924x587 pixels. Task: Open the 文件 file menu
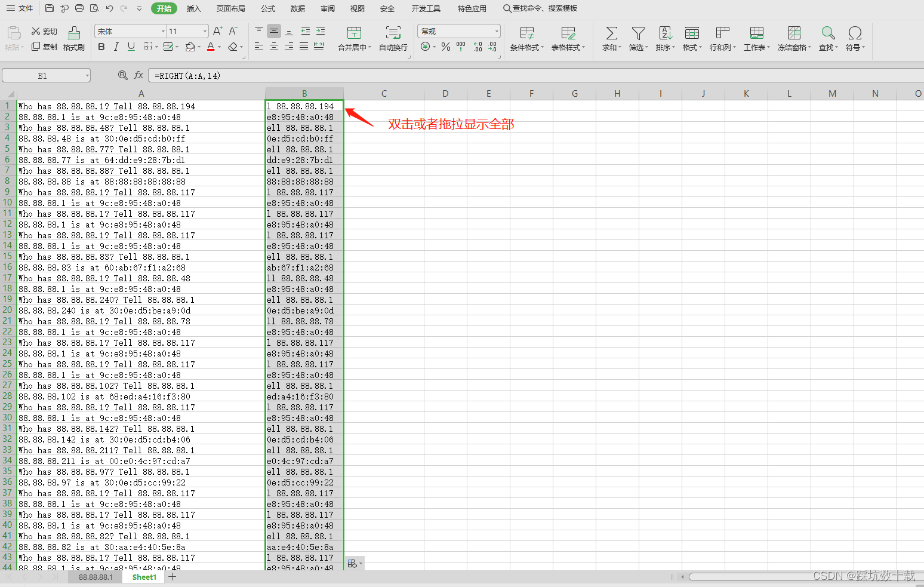pyautogui.click(x=20, y=8)
